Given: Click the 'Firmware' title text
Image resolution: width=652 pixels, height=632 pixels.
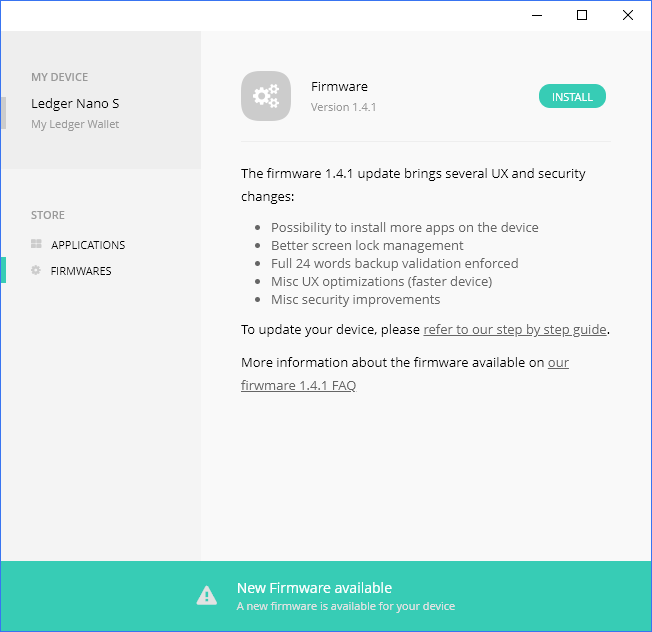Looking at the screenshot, I should pos(339,86).
